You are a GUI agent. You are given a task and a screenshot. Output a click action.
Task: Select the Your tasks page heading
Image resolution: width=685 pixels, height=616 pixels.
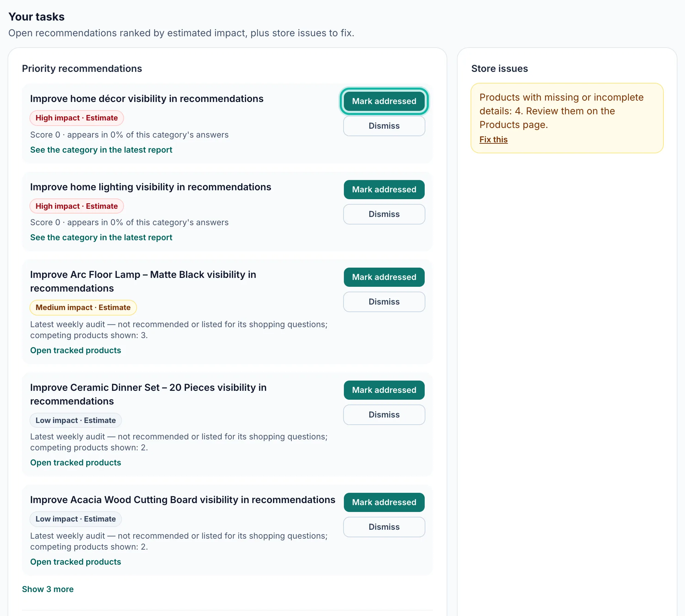[x=36, y=17]
